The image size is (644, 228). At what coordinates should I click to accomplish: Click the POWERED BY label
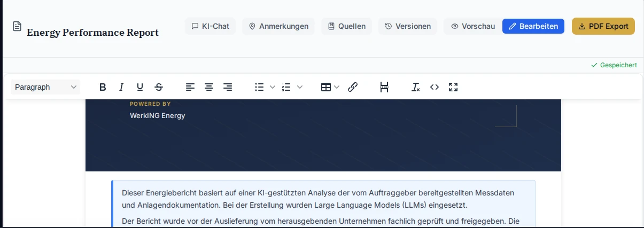tap(150, 104)
